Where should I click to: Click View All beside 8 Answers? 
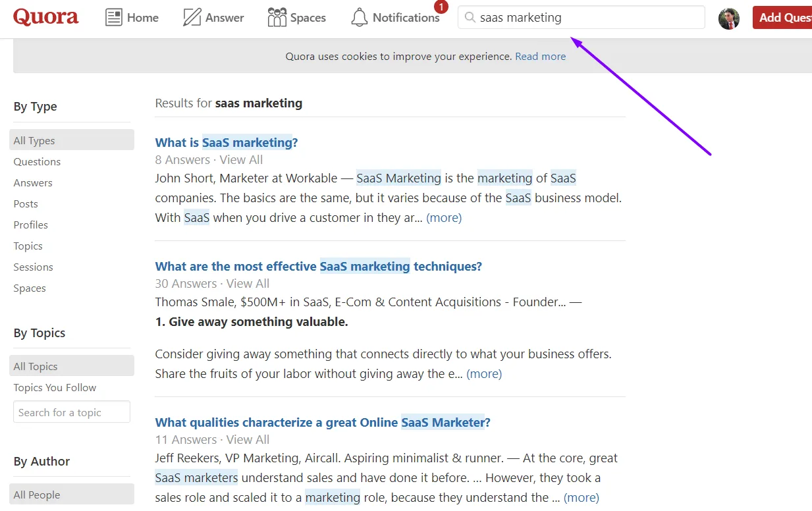pos(241,159)
